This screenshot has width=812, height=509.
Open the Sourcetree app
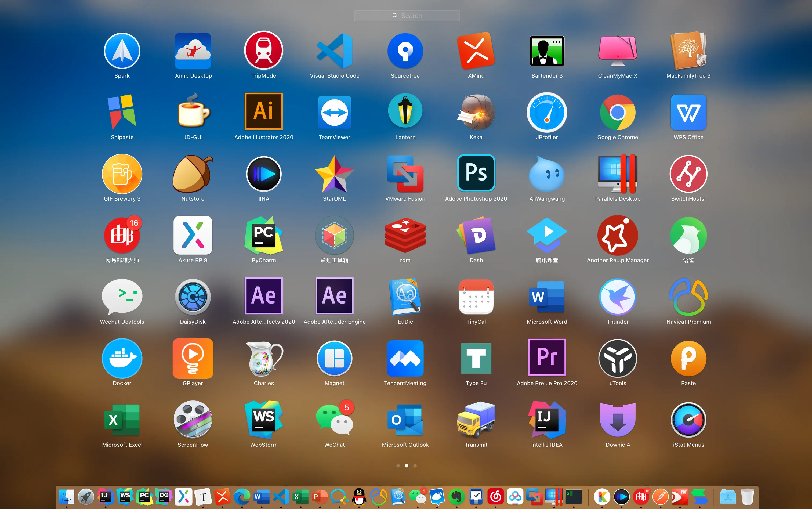pyautogui.click(x=405, y=51)
